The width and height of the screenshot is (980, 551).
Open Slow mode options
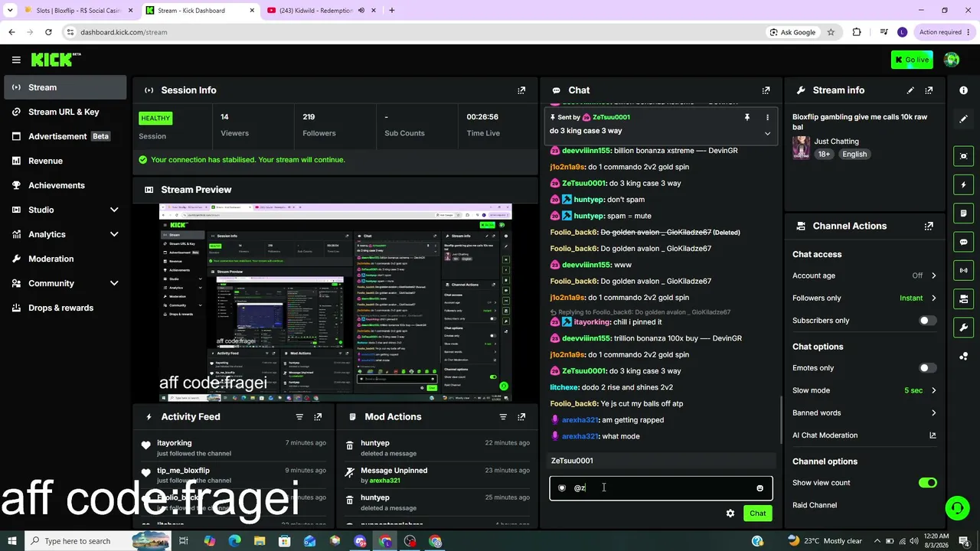tap(864, 390)
